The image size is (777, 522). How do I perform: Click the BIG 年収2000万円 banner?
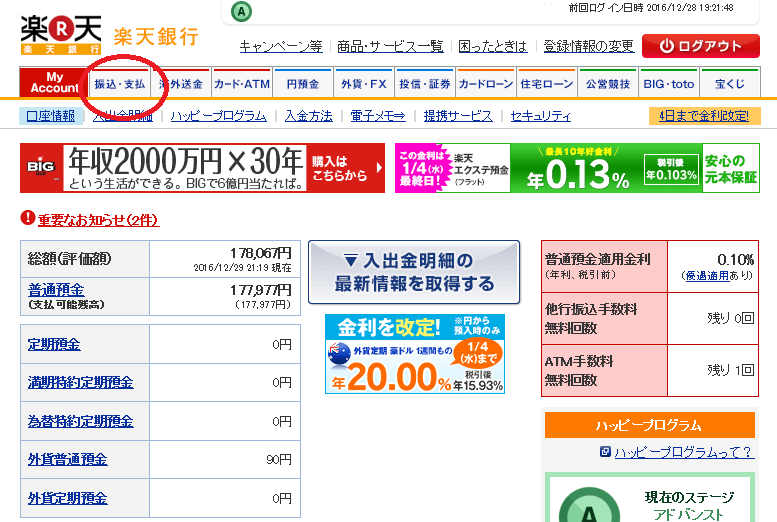[x=202, y=168]
